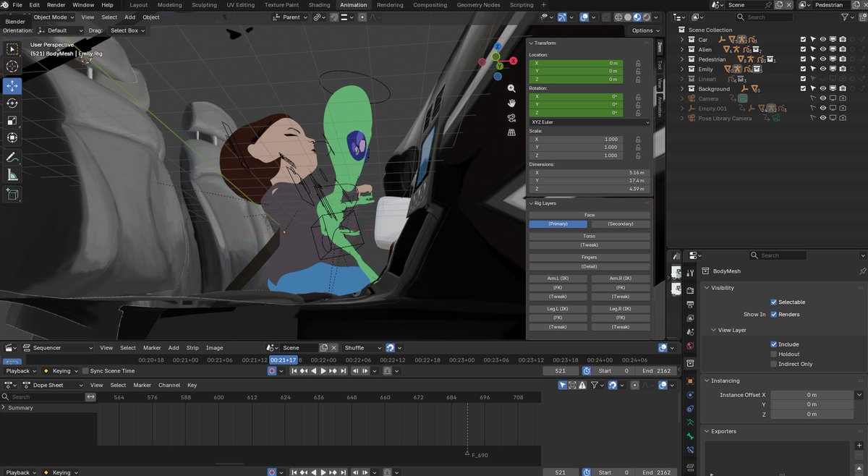Choose the Annotate tool
Image resolution: width=868 pixels, height=476 pixels.
coord(12,157)
